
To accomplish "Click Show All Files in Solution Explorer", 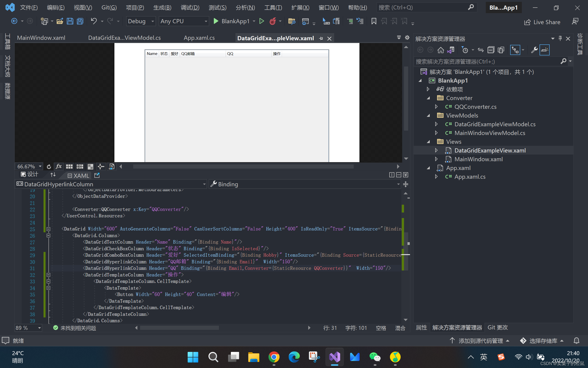I will tap(501, 50).
